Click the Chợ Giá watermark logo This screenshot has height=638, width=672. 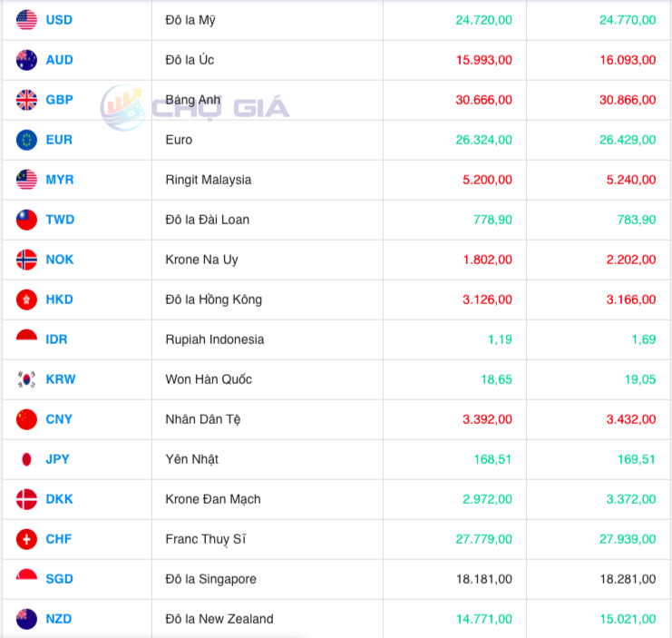196,108
